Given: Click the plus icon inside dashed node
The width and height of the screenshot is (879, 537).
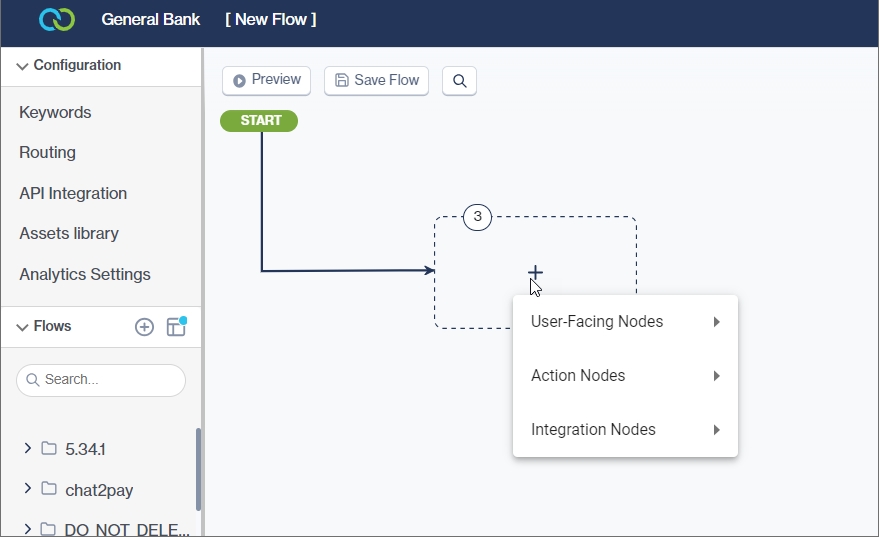Looking at the screenshot, I should tap(536, 272).
